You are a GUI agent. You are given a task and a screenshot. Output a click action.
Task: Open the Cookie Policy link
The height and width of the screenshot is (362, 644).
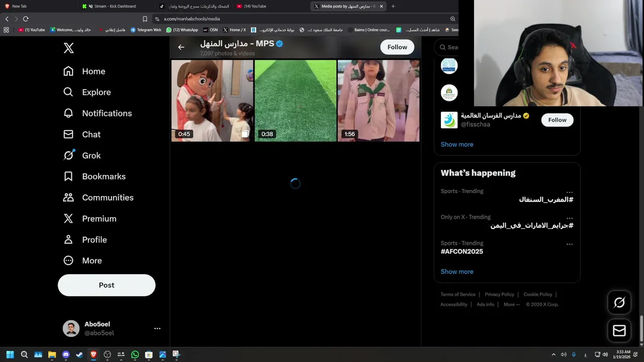pos(538,295)
